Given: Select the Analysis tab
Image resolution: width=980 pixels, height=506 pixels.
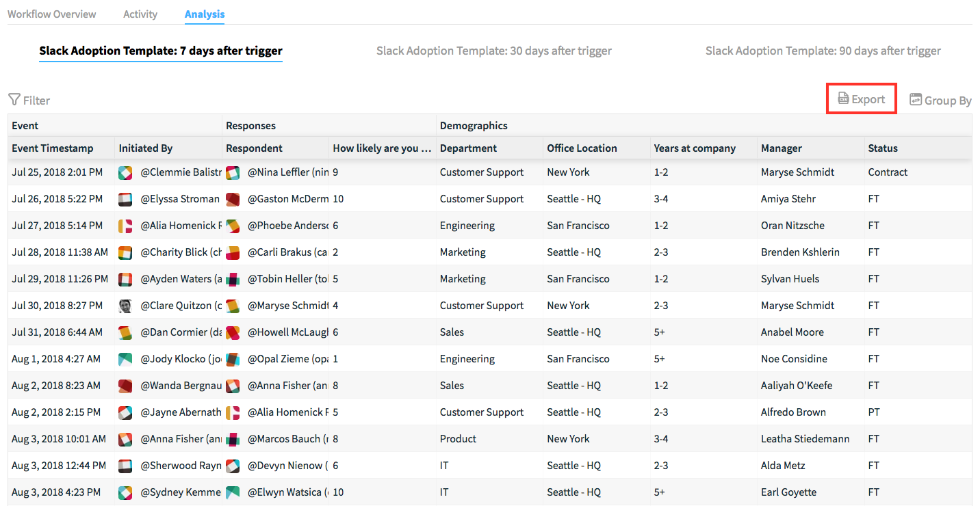Looking at the screenshot, I should click(205, 14).
